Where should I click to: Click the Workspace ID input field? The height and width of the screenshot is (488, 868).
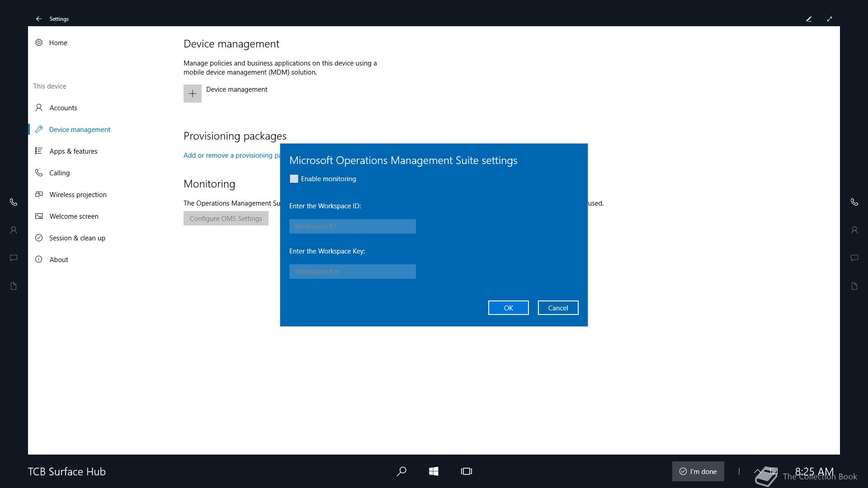[x=353, y=226]
